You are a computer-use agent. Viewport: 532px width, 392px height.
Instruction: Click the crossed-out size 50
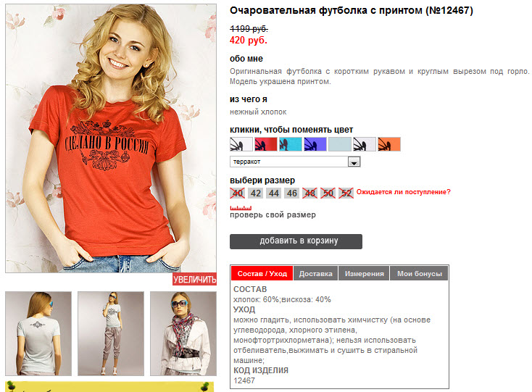point(328,193)
